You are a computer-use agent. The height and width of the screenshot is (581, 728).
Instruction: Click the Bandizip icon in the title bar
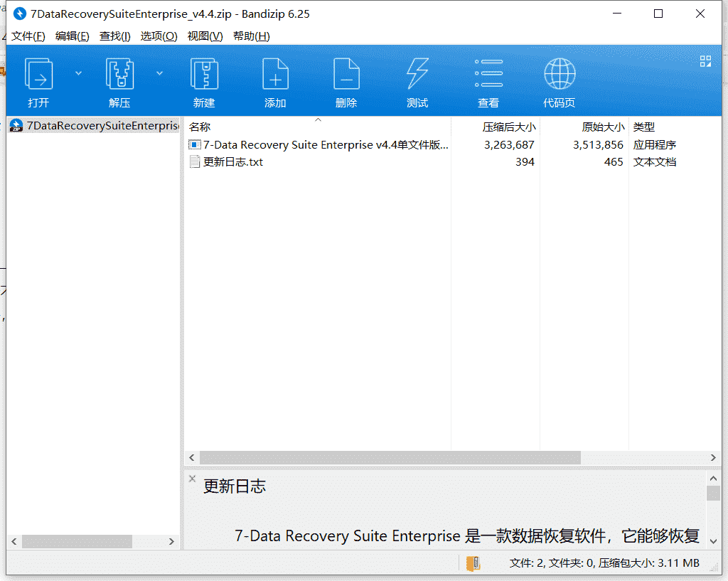coord(19,14)
